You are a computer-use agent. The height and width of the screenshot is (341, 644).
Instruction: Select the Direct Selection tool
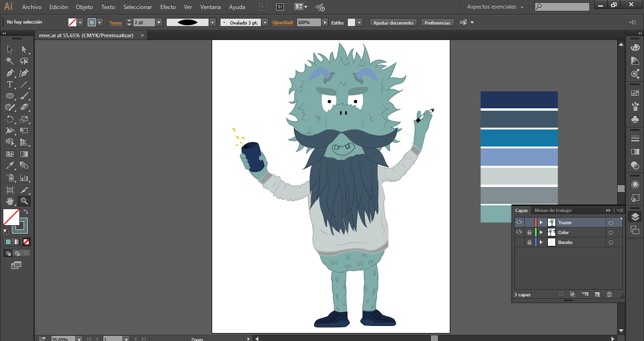(24, 49)
